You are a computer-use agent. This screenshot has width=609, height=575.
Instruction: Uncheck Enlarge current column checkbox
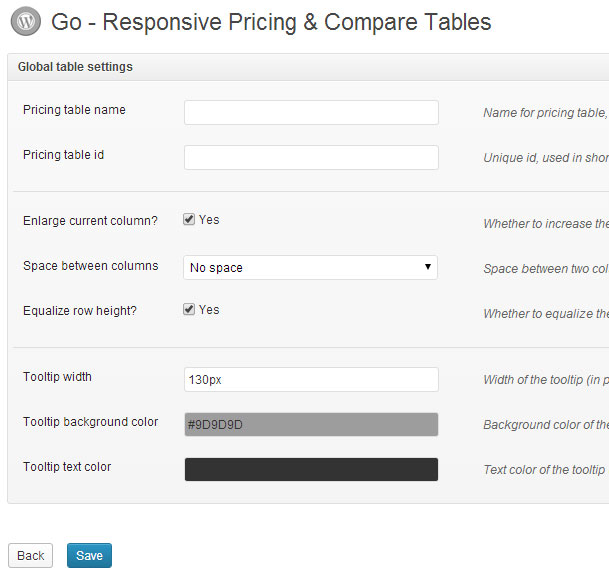coord(189,219)
